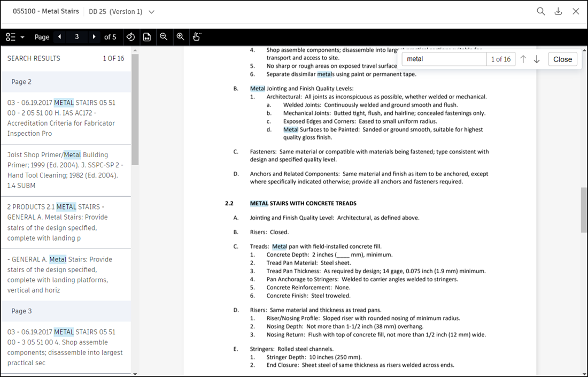
Task: Click 'Tread Pan Material: Steel sheet.' line
Action: tap(308, 263)
